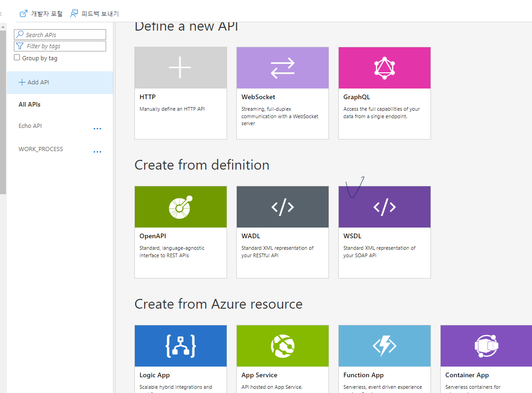Click the OpenAPI card title
Image resolution: width=532 pixels, height=393 pixels.
click(152, 236)
